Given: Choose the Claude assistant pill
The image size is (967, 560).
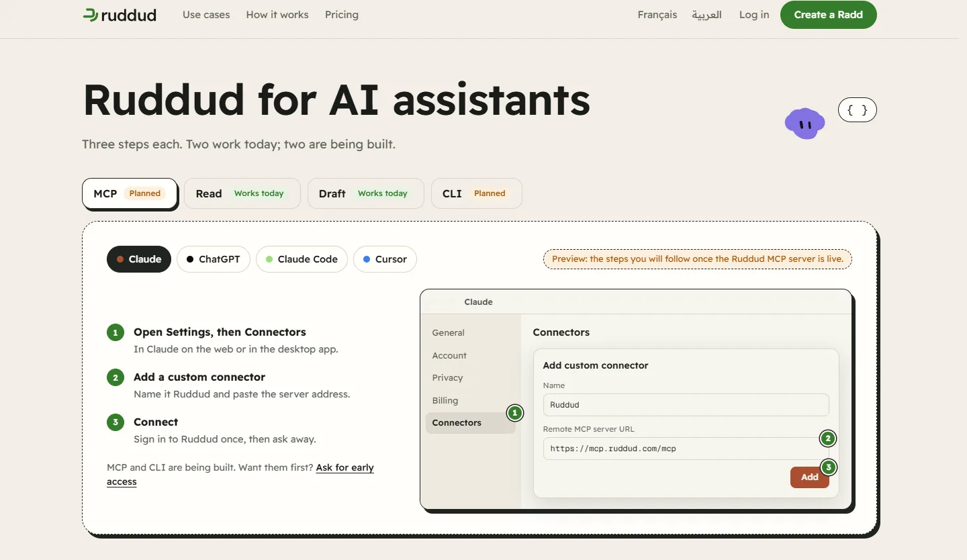Looking at the screenshot, I should pos(139,259).
